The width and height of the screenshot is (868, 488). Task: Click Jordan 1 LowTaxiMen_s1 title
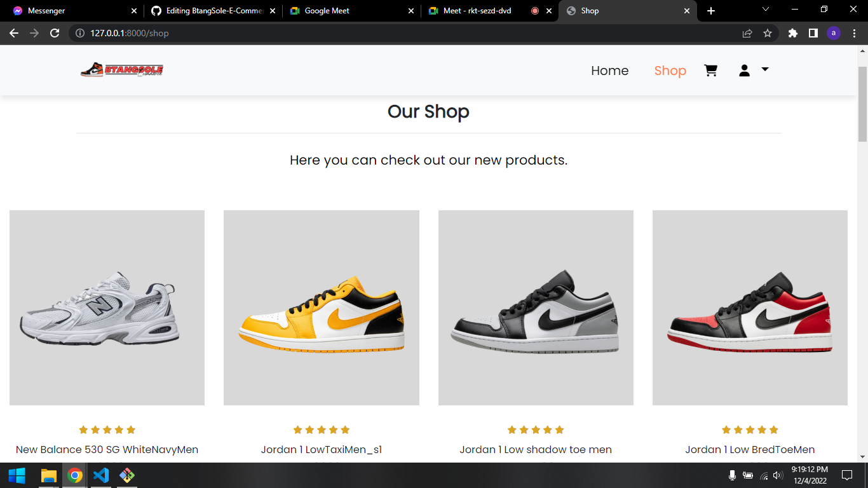322,450
